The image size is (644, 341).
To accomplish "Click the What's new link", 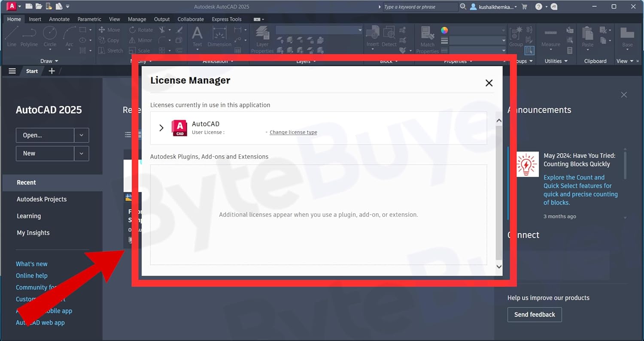I will tap(32, 264).
